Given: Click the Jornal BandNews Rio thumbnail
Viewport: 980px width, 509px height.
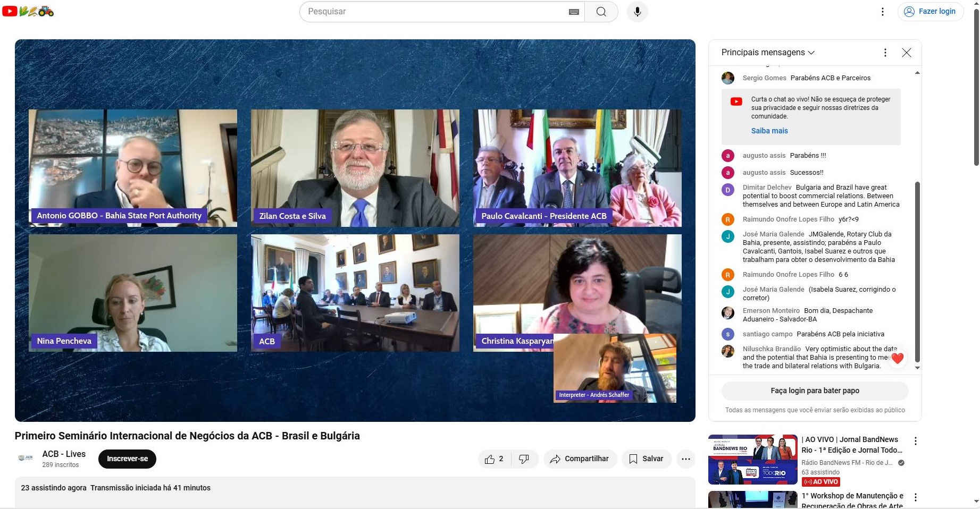Looking at the screenshot, I should point(752,460).
